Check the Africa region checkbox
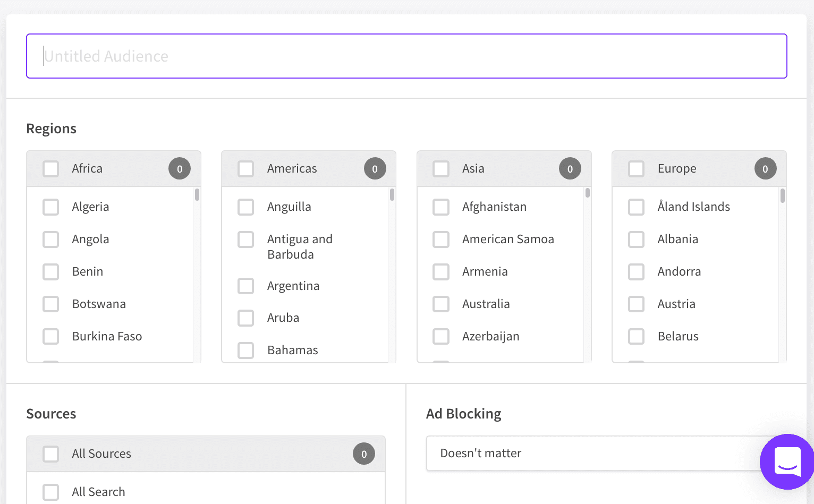Image resolution: width=814 pixels, height=504 pixels. click(51, 169)
